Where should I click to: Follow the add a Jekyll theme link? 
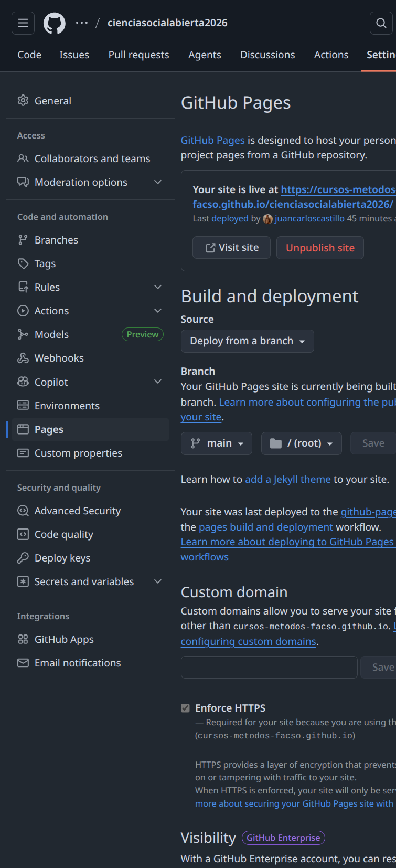(x=288, y=479)
